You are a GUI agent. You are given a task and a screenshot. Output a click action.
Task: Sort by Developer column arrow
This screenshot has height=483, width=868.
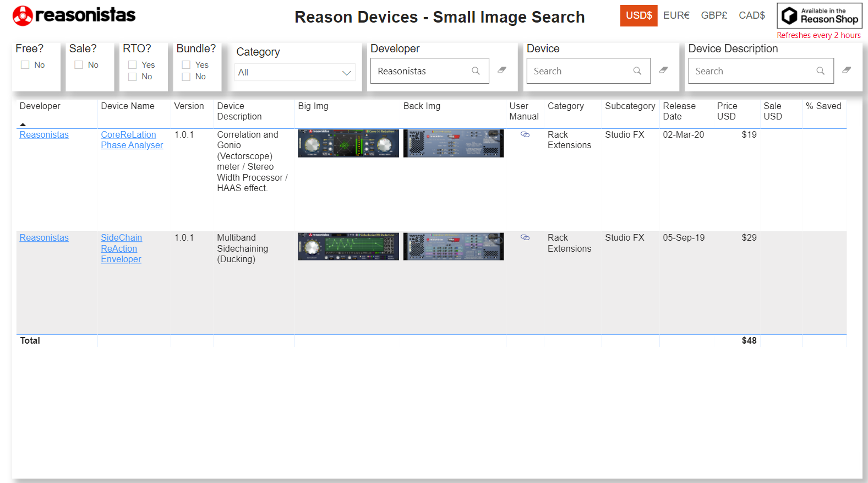23,124
